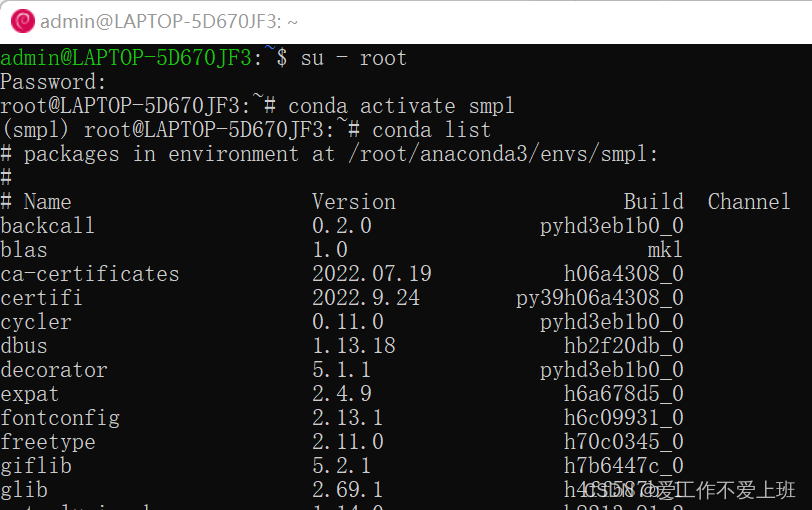Click version 1.0 of blas

tap(330, 250)
